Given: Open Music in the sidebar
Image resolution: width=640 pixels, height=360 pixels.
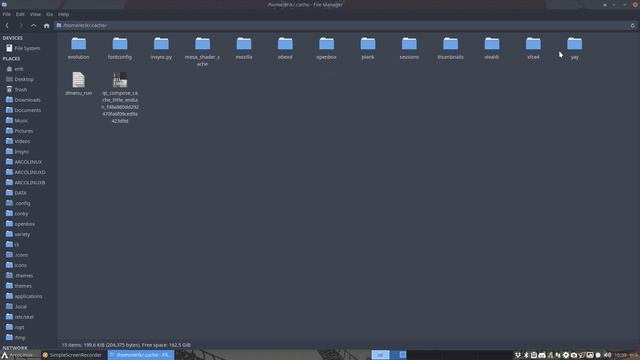Looking at the screenshot, I should (21, 120).
